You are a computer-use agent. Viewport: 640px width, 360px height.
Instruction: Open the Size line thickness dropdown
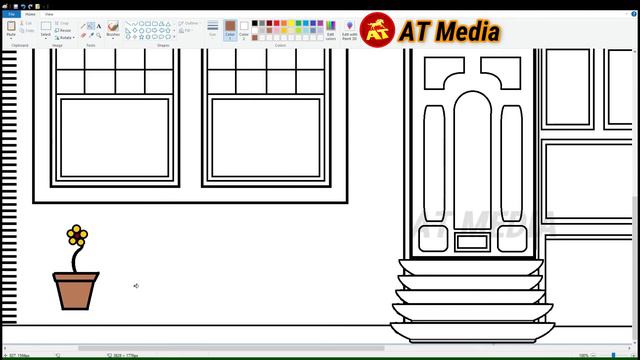tap(213, 29)
